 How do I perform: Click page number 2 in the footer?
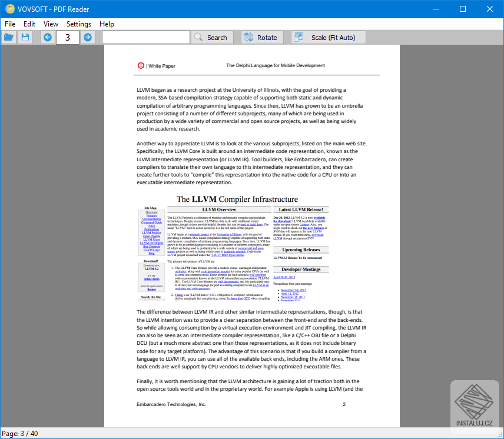coord(344,404)
